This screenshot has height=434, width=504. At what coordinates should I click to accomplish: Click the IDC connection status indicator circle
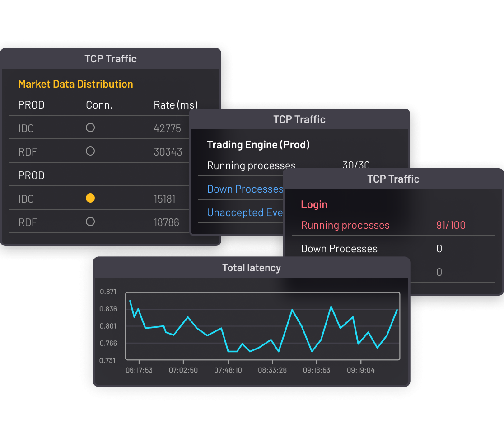(x=90, y=128)
